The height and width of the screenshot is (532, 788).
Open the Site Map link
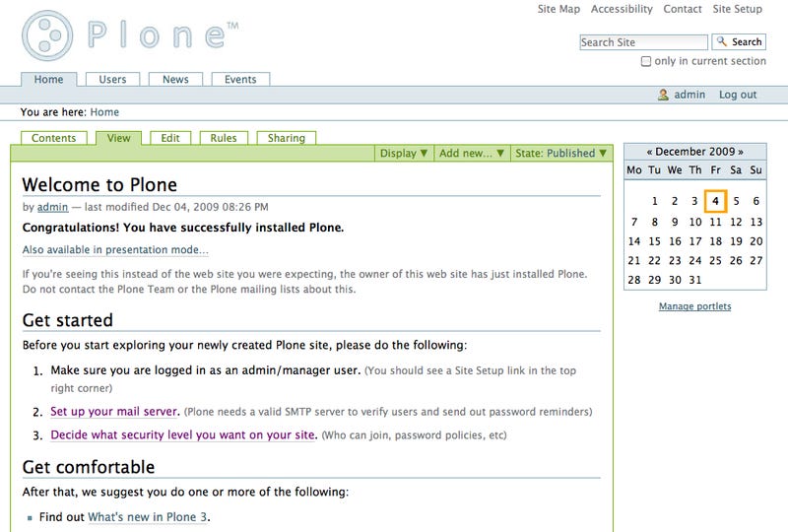pyautogui.click(x=558, y=9)
